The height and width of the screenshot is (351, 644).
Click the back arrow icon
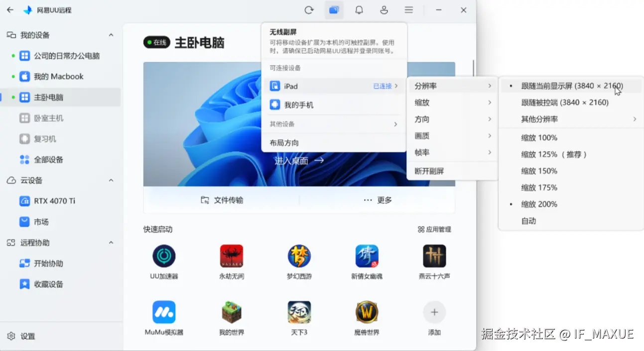(x=10, y=10)
